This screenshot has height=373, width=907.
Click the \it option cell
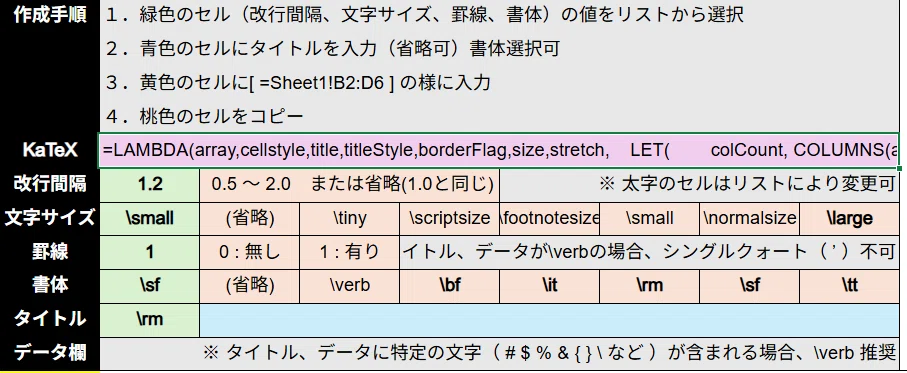coord(550,285)
